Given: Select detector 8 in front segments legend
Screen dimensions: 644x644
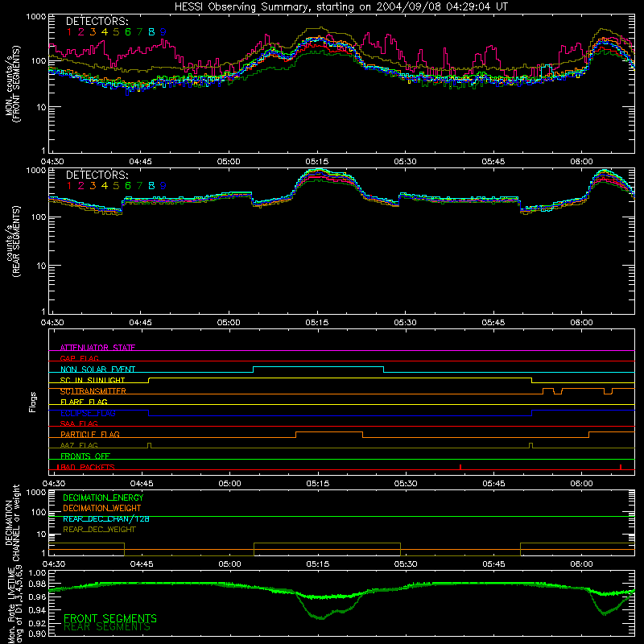Looking at the screenshot, I should 151,32.
